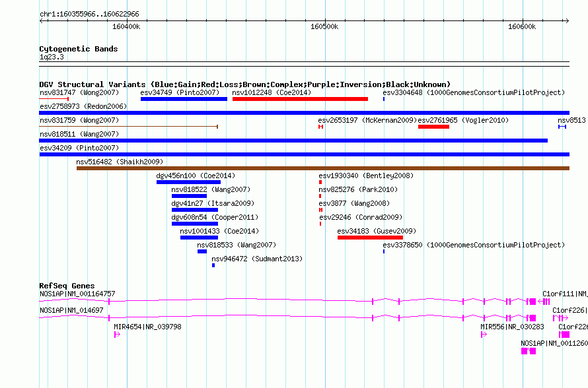
Task: Open the esv34209 (Pinto2007) variant label
Action: pos(79,148)
